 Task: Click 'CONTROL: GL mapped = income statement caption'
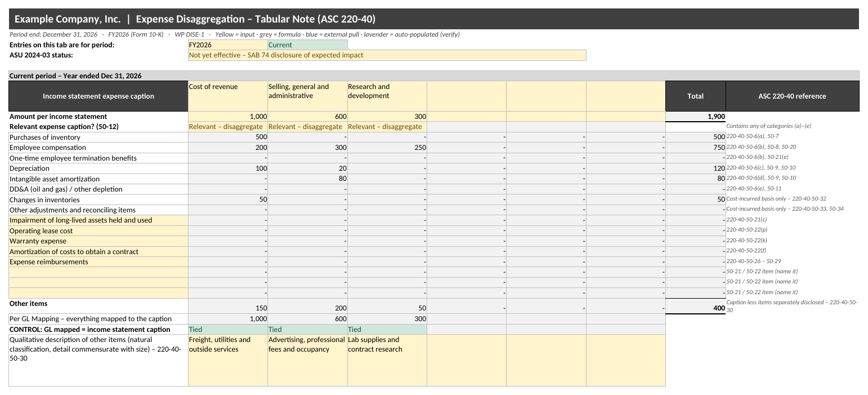click(x=99, y=329)
